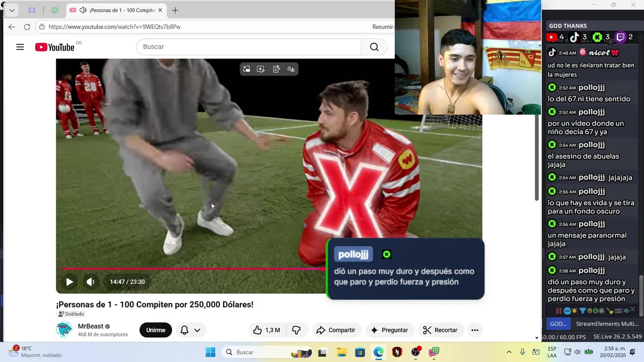Play the paused MrBeast video
644x362 pixels.
point(69,282)
